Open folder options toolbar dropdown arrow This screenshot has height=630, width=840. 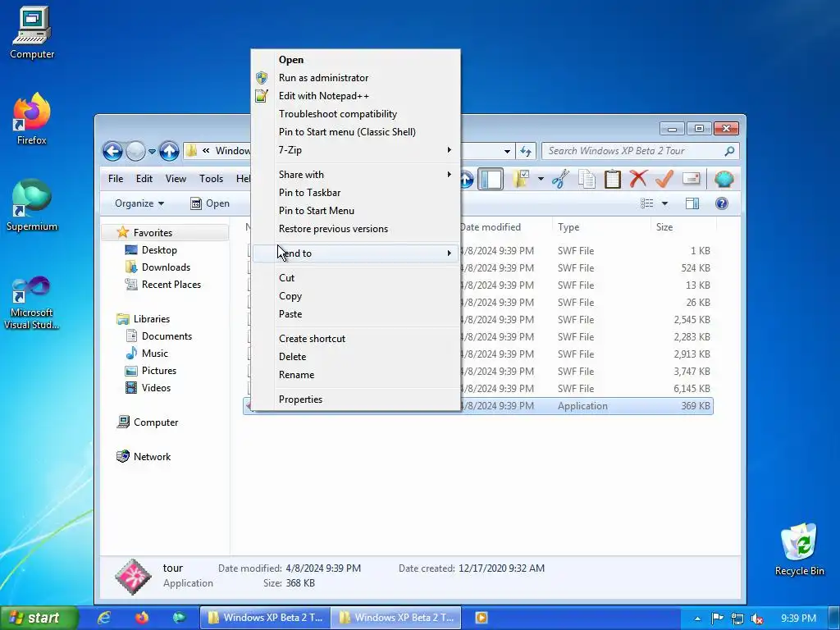[x=541, y=179]
